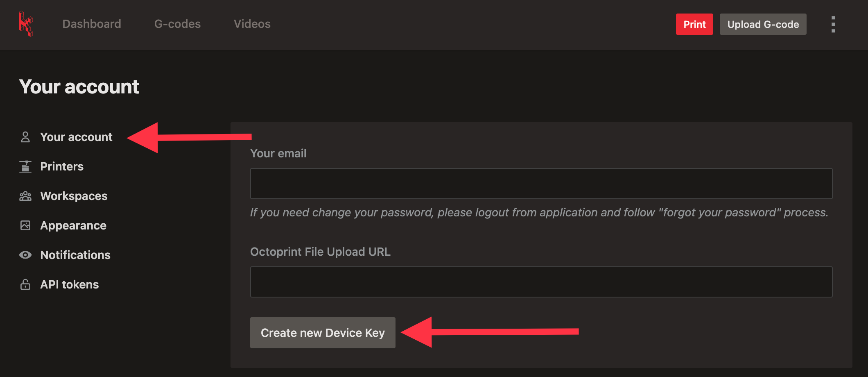Click inside the Your email field
Image resolution: width=868 pixels, height=377 pixels.
click(540, 183)
